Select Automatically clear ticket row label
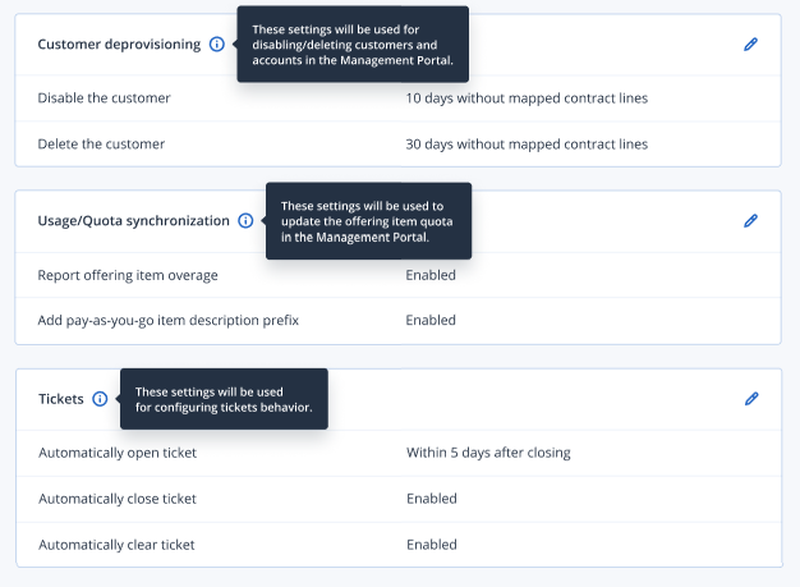The image size is (800, 587). (117, 545)
